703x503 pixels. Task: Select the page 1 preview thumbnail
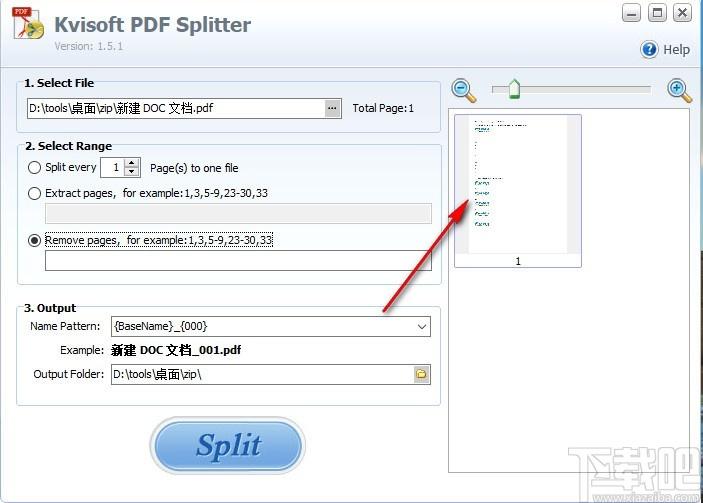pyautogui.click(x=518, y=191)
